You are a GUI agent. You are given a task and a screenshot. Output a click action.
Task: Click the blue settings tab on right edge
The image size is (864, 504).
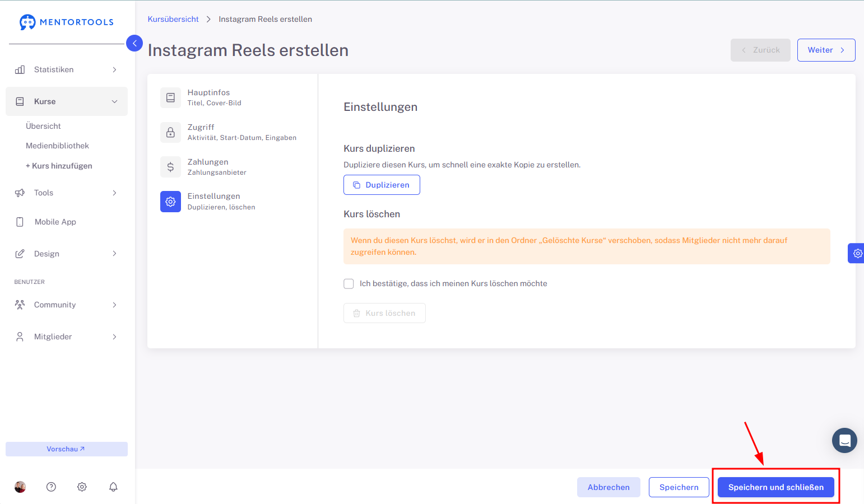(856, 253)
